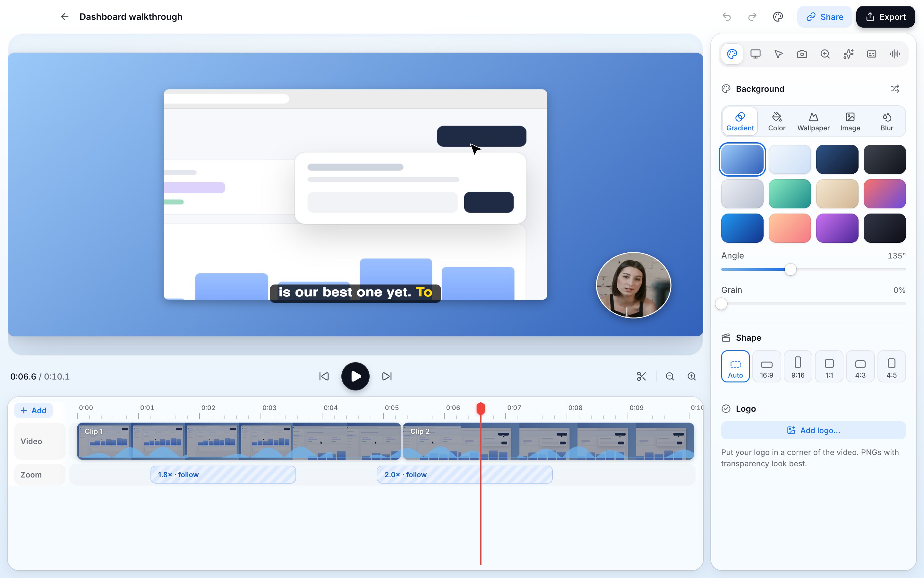Open the captions settings icon
The height and width of the screenshot is (578, 924).
(x=872, y=54)
